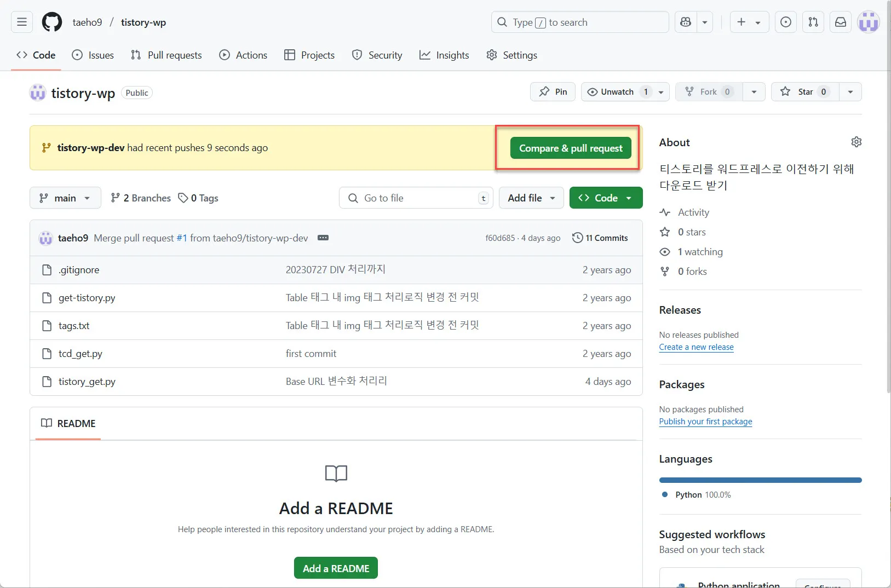Image resolution: width=891 pixels, height=588 pixels.
Task: Open the global navigation hamburger menu
Action: [21, 22]
